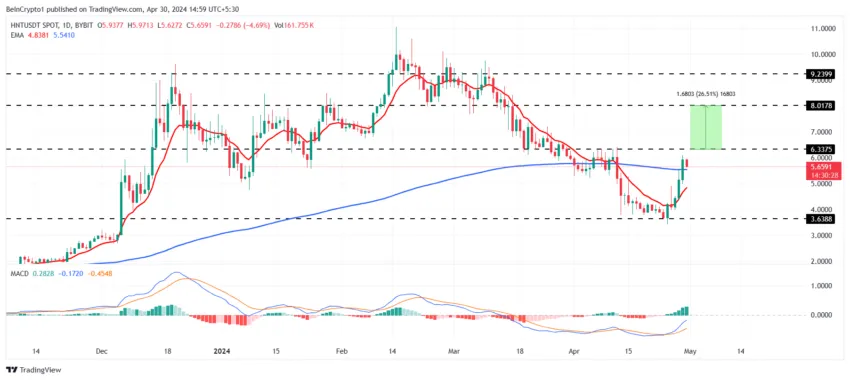Click the TradingView logo at bottom left
The width and height of the screenshot is (850, 380).
pyautogui.click(x=34, y=370)
